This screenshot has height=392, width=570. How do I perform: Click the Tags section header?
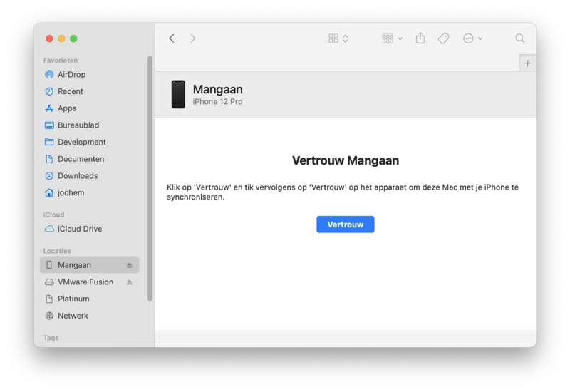(51, 337)
